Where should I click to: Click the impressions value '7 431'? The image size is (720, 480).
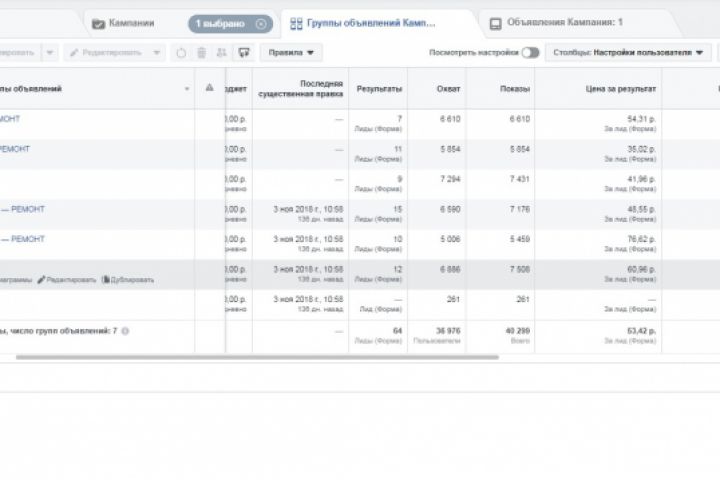pyautogui.click(x=519, y=179)
